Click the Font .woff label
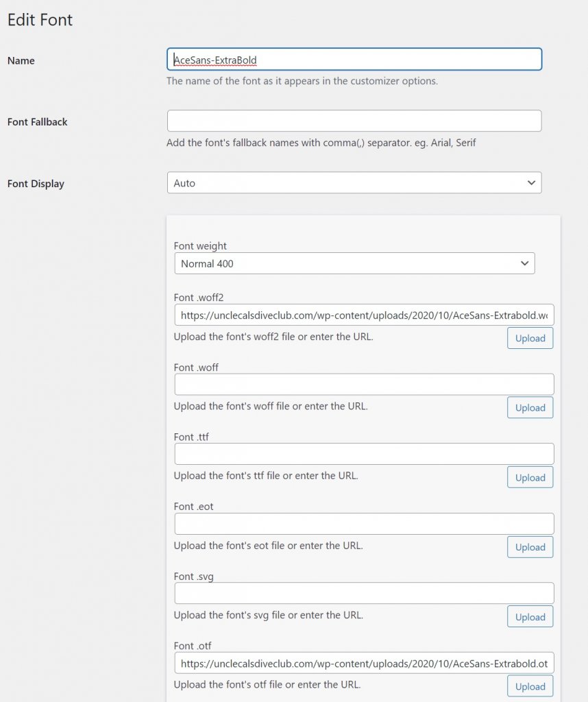Screen dimensions: 588x702 [196, 367]
